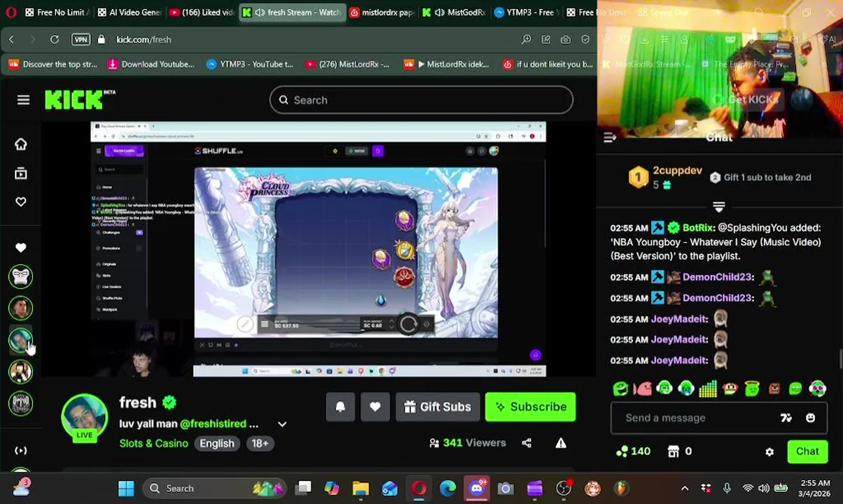This screenshot has height=504, width=843.
Task: Open the Slots & Casino category link
Action: coord(153,443)
